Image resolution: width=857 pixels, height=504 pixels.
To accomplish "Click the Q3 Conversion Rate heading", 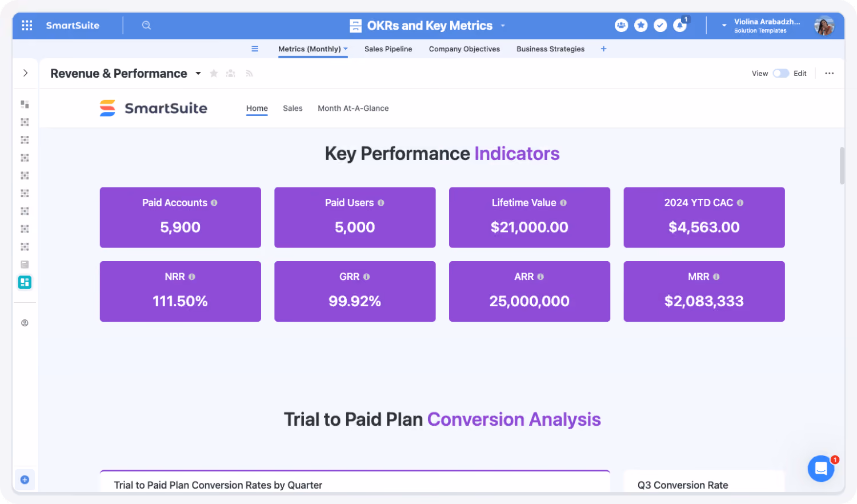I will point(683,485).
